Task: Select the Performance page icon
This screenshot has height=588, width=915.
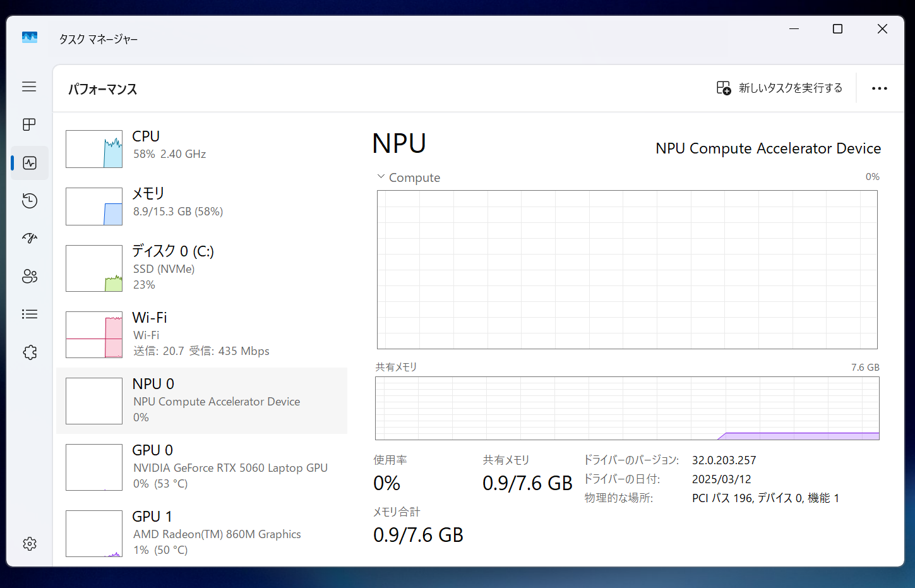Action: 30,163
